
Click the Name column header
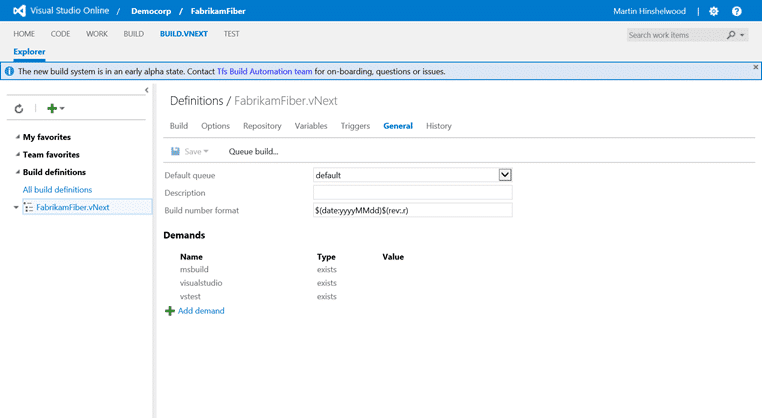(191, 257)
